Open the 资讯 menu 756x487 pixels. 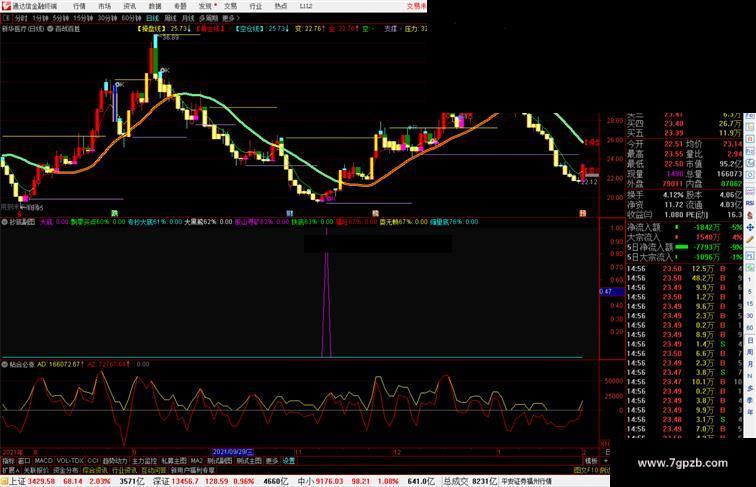pos(129,6)
